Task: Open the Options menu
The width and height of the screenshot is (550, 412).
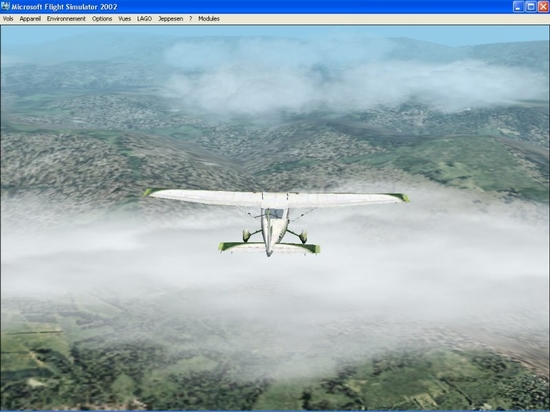Action: 102,19
